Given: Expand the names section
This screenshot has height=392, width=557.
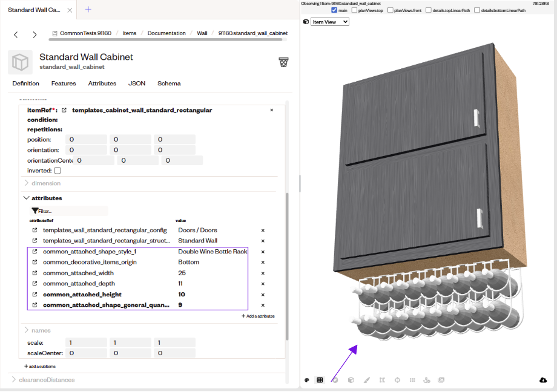Looking at the screenshot, I should tap(38, 330).
